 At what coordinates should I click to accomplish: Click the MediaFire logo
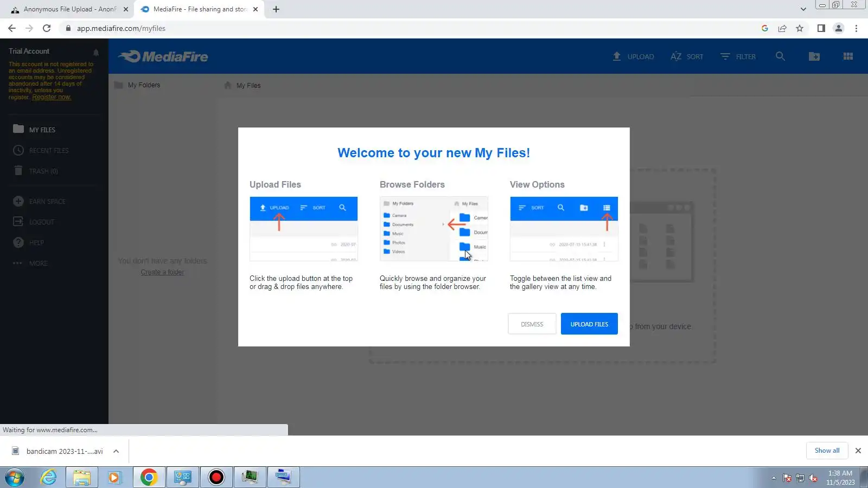point(163,56)
